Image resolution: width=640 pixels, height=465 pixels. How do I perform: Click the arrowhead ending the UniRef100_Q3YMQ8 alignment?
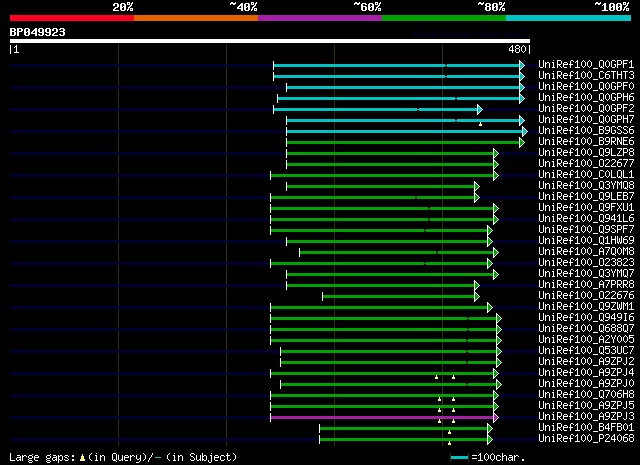477,187
